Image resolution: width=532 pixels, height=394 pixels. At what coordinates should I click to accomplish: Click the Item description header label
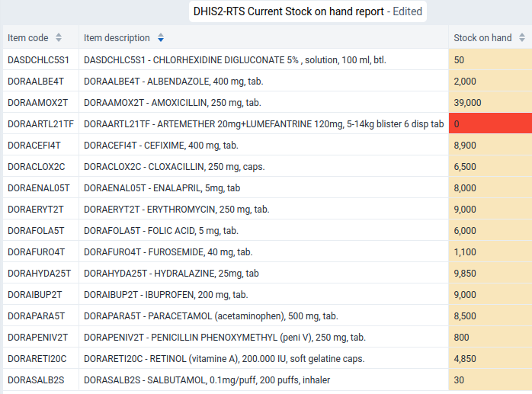tap(117, 37)
